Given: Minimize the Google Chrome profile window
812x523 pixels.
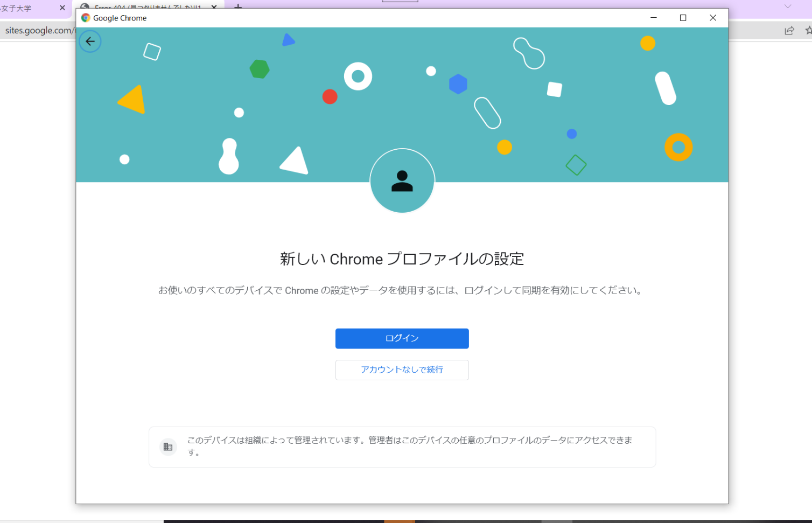Looking at the screenshot, I should coord(653,18).
